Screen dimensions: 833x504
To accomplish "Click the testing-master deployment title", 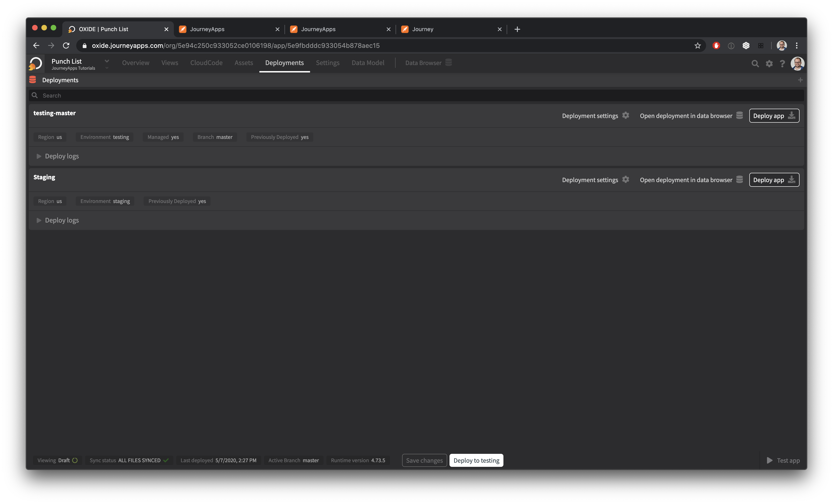I will [x=54, y=113].
